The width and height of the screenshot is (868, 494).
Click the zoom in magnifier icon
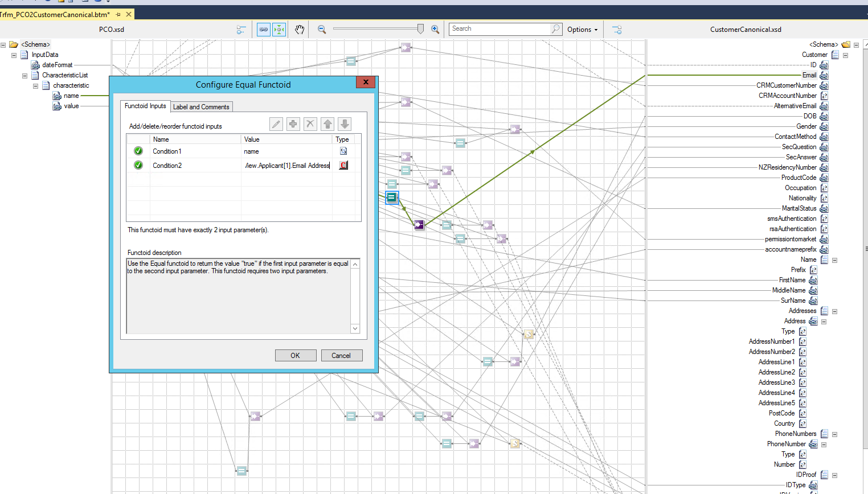[435, 30]
